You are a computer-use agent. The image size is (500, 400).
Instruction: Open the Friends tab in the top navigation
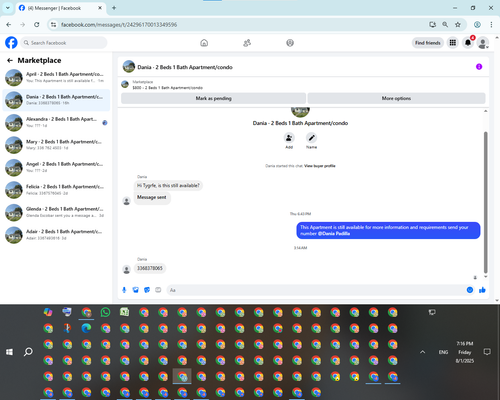pos(247,43)
